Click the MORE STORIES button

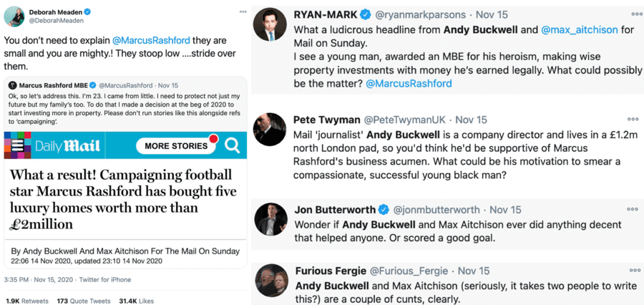coord(176,146)
